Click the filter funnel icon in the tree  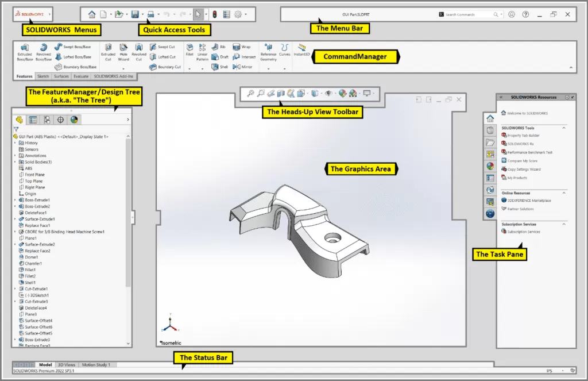click(x=16, y=129)
